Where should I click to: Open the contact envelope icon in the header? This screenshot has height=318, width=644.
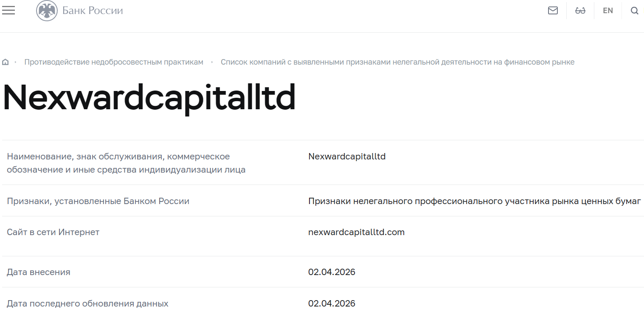553,10
